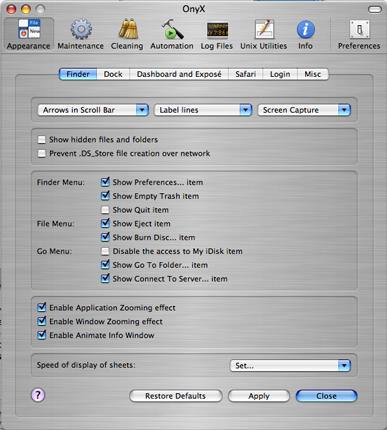The height and width of the screenshot is (430, 387).
Task: Uncheck Enable Animate Info Window
Action: (x=42, y=335)
